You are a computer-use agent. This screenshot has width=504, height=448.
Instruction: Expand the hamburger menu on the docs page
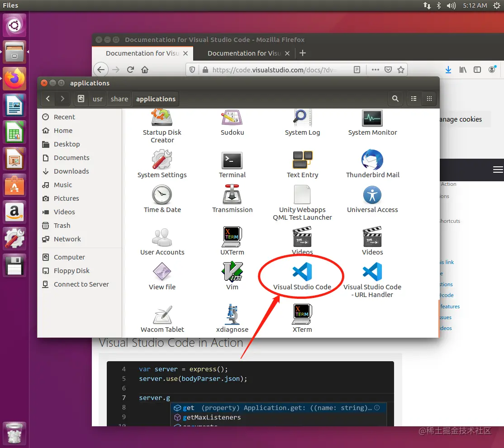coord(498,170)
